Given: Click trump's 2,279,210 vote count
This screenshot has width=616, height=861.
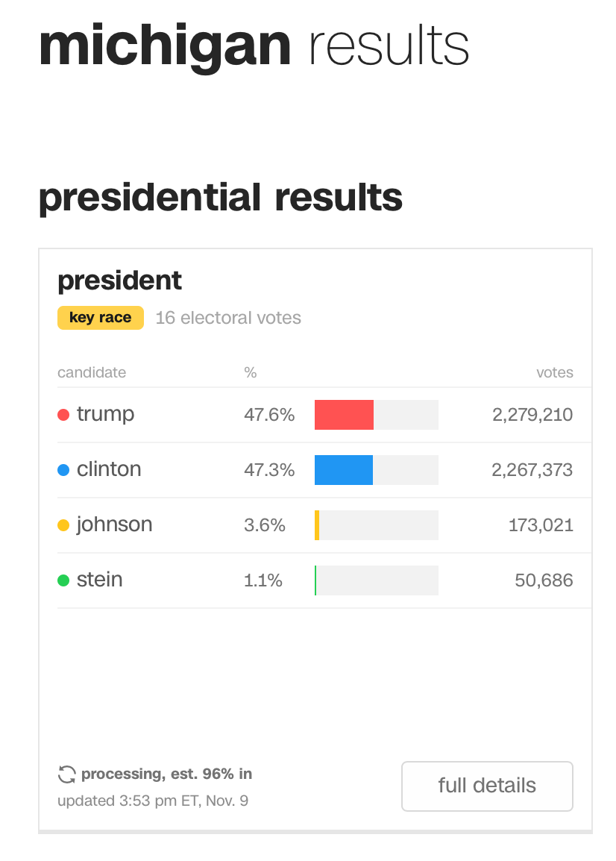Looking at the screenshot, I should point(532,415).
